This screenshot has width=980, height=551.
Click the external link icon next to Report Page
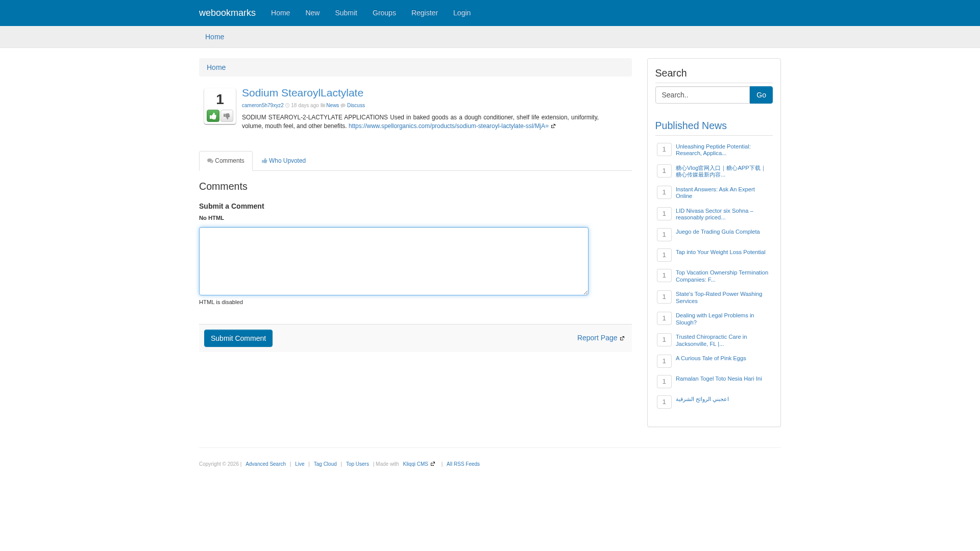point(622,338)
